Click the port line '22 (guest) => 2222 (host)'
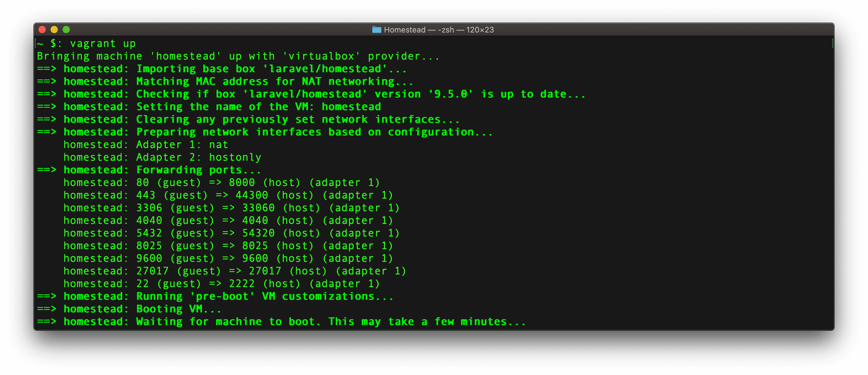Viewport: 868px width, 375px height. pyautogui.click(x=222, y=284)
